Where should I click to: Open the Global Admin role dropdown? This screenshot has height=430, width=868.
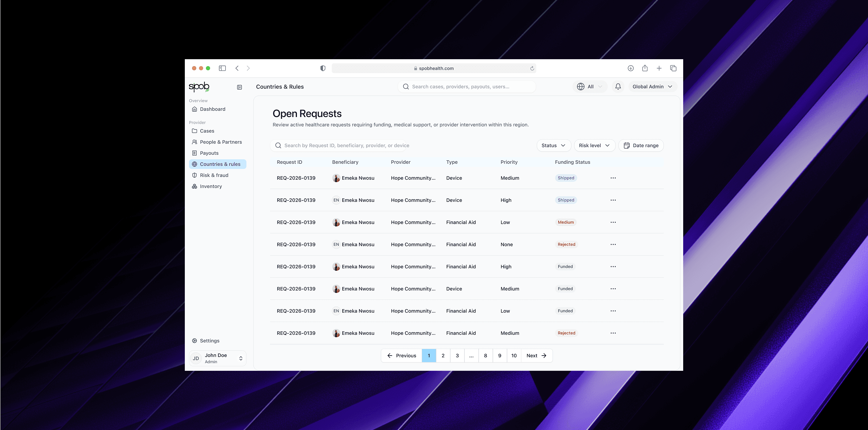pos(653,87)
